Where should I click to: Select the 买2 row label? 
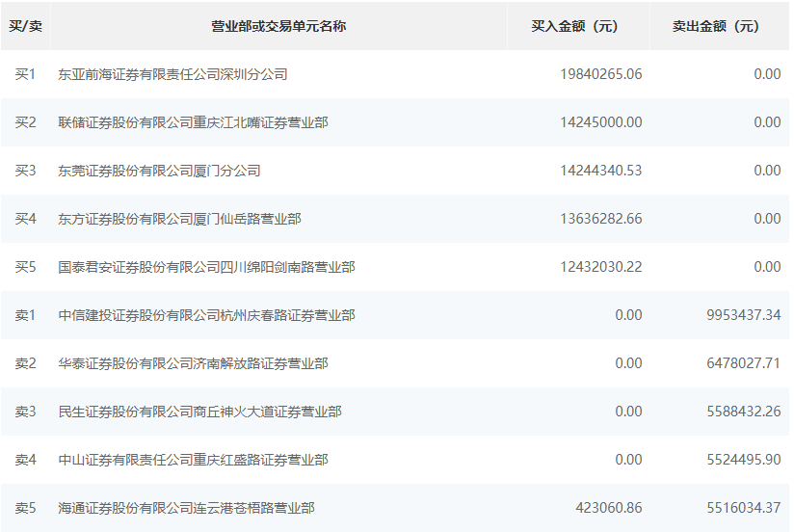[x=25, y=122]
